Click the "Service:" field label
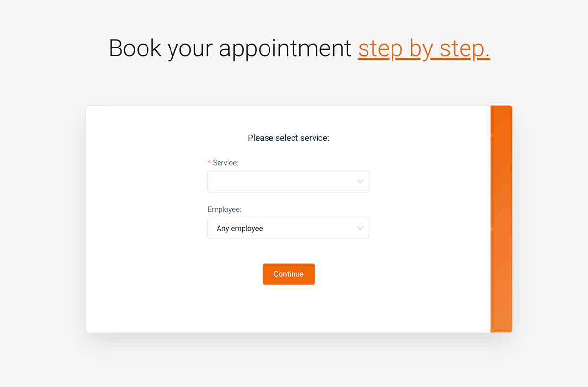 [x=225, y=163]
